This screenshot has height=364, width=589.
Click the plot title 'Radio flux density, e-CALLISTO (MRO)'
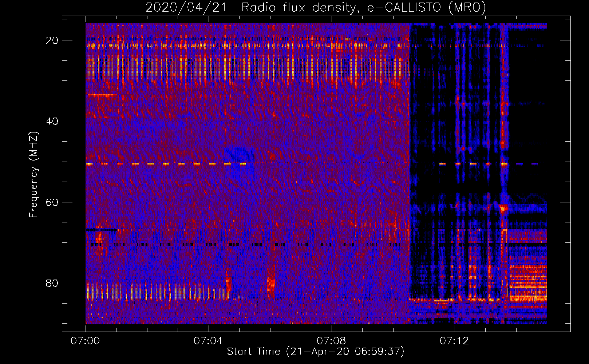(x=364, y=8)
